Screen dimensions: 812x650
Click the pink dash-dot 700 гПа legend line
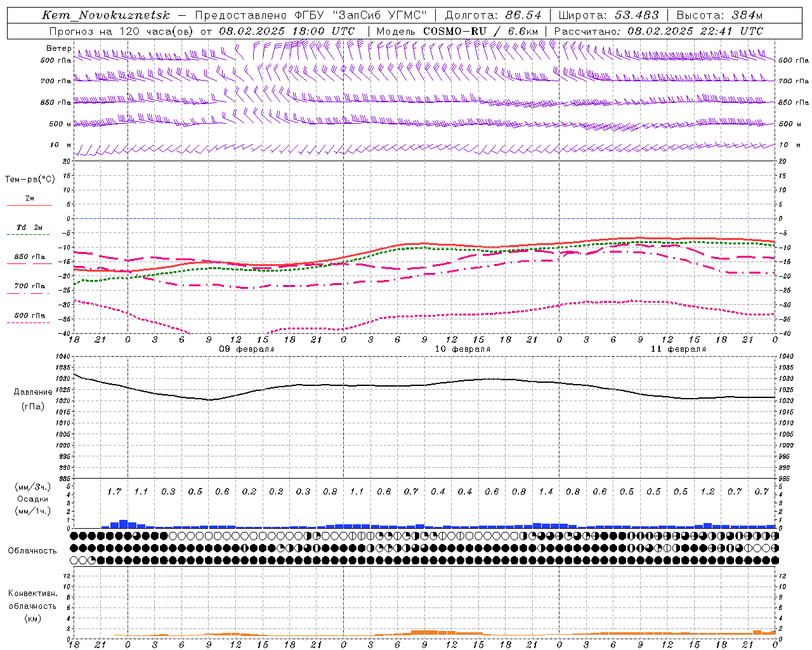(29, 293)
